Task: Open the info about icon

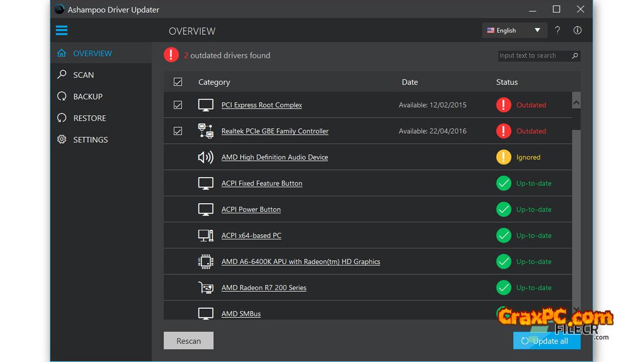Action: point(578,30)
